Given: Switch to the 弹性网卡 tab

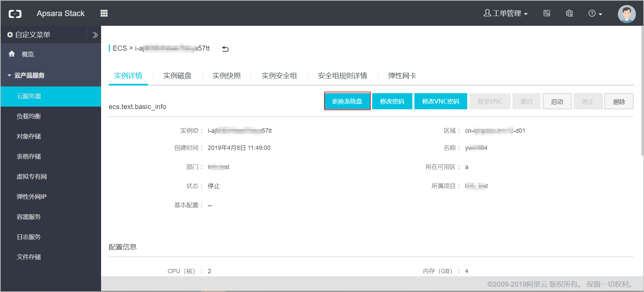Looking at the screenshot, I should (x=402, y=76).
